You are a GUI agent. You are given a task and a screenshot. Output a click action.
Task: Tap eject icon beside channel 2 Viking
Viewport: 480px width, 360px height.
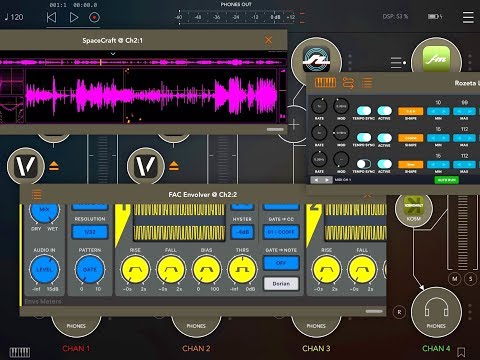point(174,166)
